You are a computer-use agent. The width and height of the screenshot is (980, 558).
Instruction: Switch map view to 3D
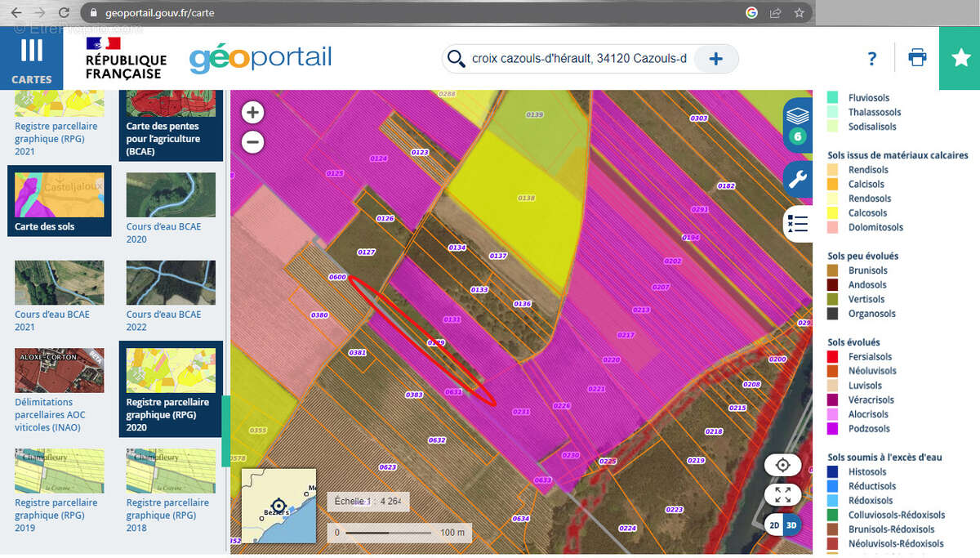point(791,525)
